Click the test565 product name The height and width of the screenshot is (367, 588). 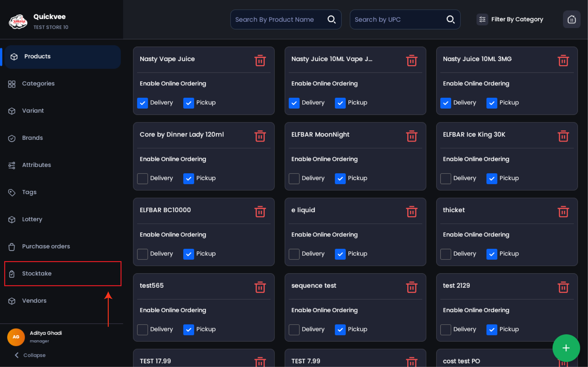tap(151, 286)
